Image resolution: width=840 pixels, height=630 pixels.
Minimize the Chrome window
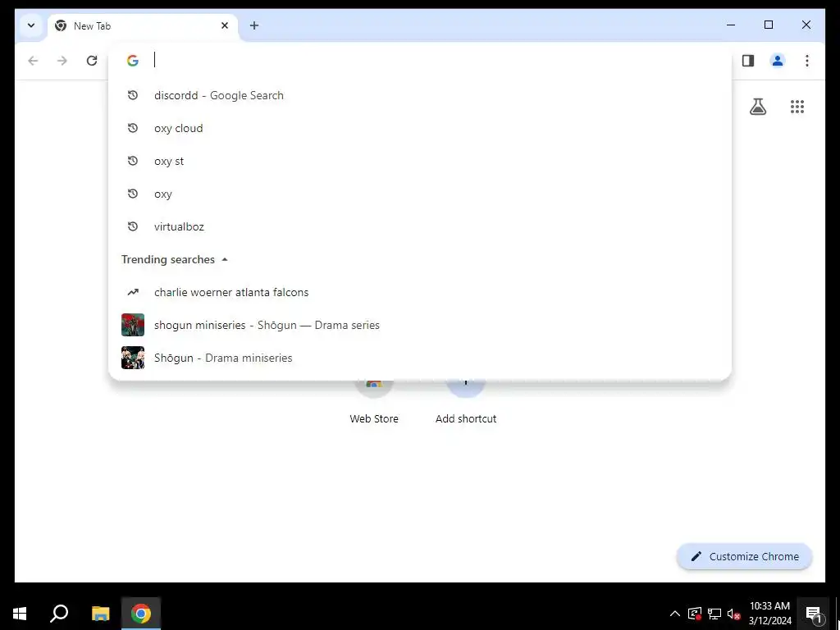click(x=731, y=25)
